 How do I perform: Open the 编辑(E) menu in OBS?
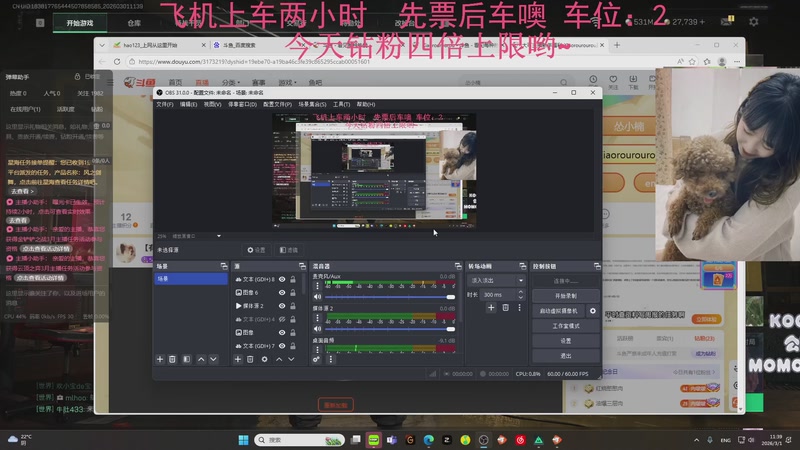188,104
